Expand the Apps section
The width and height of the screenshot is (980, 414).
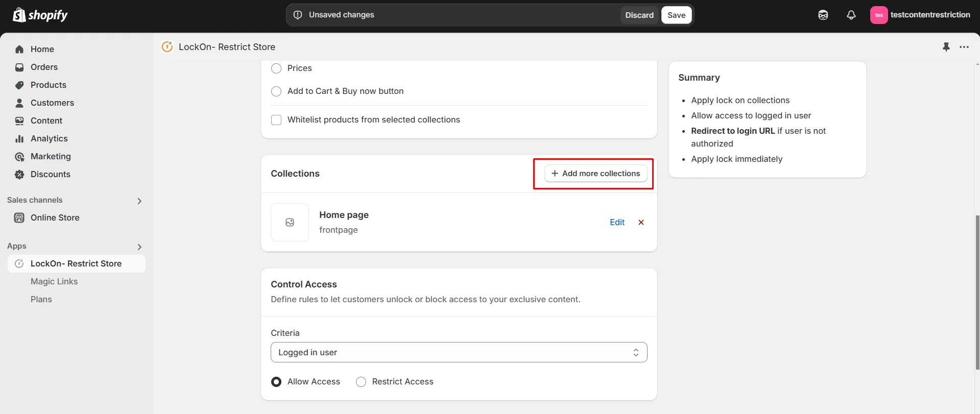139,247
